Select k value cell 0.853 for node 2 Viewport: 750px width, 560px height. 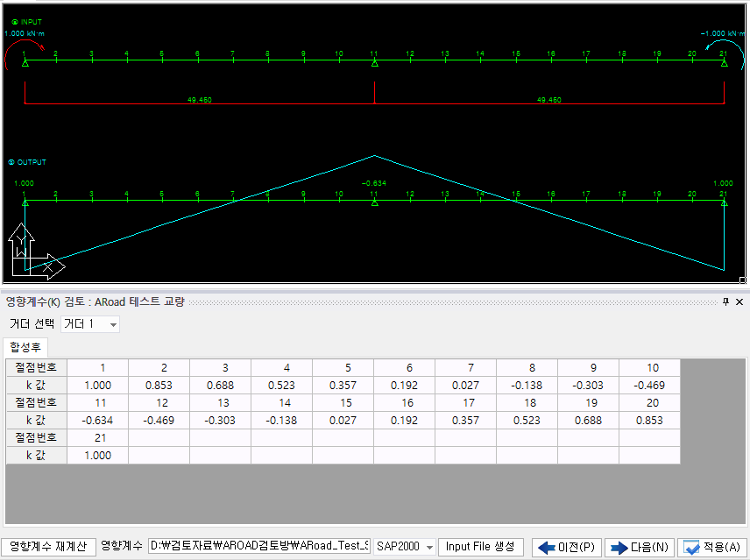[159, 386]
